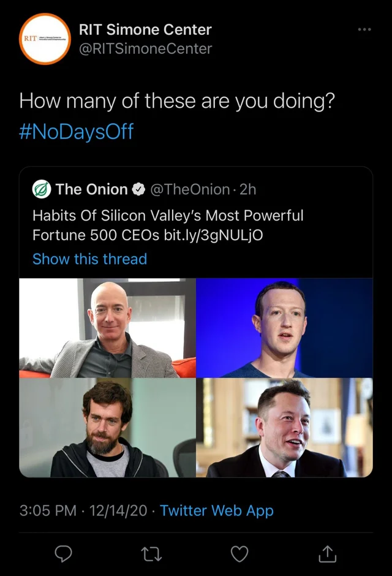The image size is (392, 576).
Task: Click The Onion's small profile logo
Action: pos(41,189)
